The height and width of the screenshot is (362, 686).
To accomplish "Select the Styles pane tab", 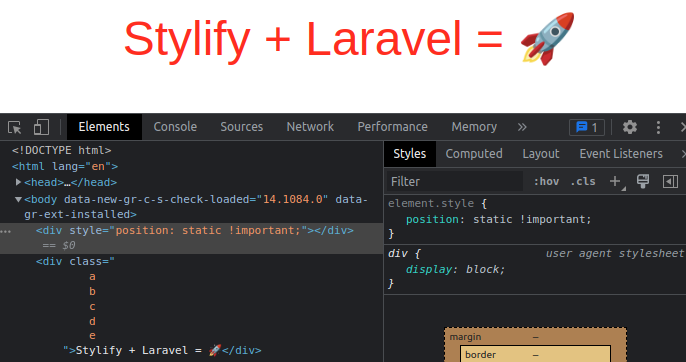I will pyautogui.click(x=410, y=154).
